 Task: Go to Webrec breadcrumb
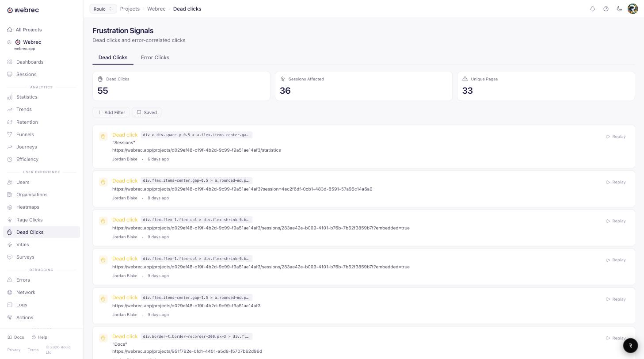point(156,9)
